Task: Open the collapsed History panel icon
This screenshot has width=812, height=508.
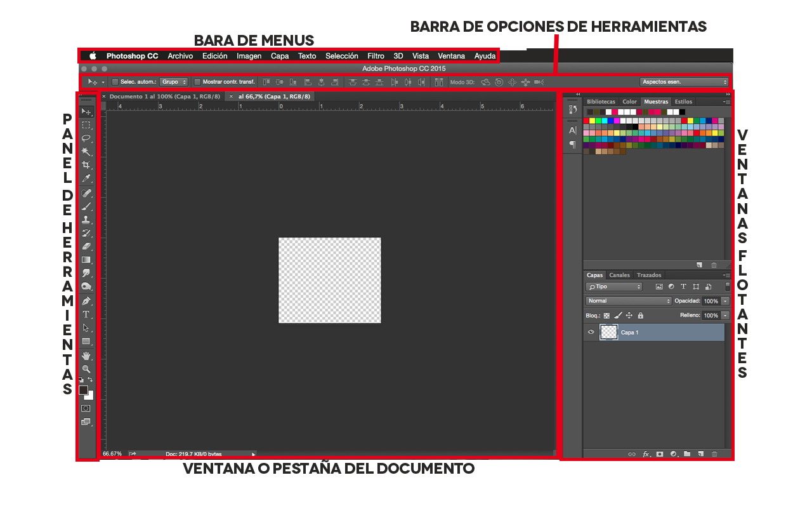Action: pos(573,109)
